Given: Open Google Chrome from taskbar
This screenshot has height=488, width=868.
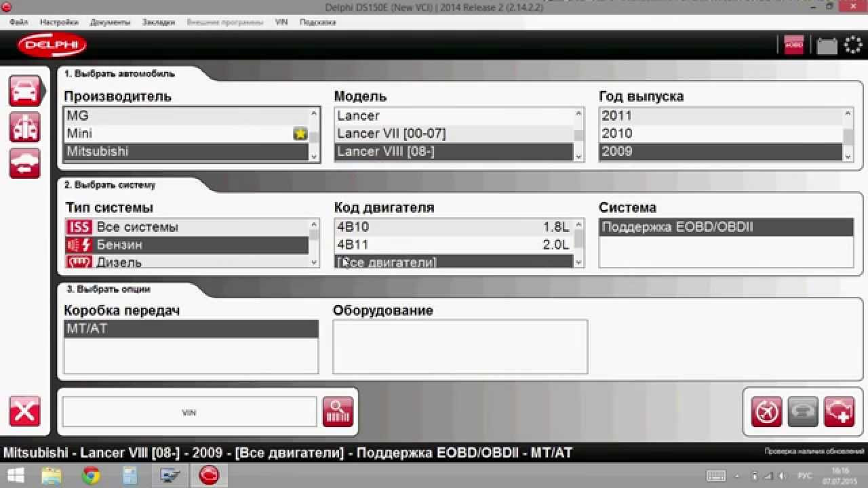Looking at the screenshot, I should (x=92, y=476).
